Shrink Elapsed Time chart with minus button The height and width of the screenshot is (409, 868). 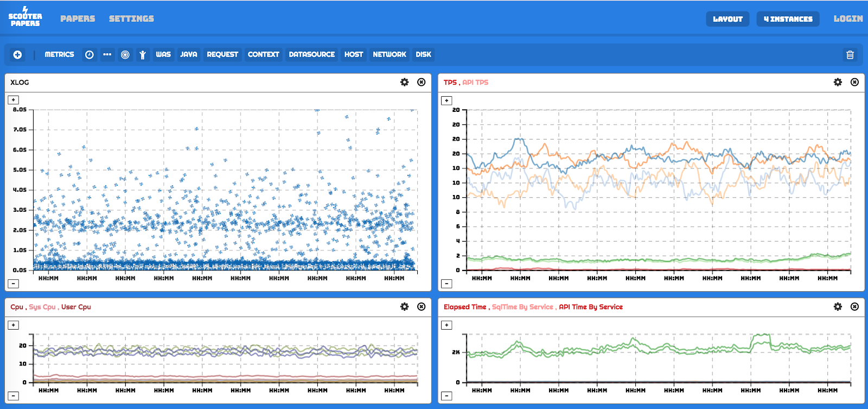pos(446,396)
